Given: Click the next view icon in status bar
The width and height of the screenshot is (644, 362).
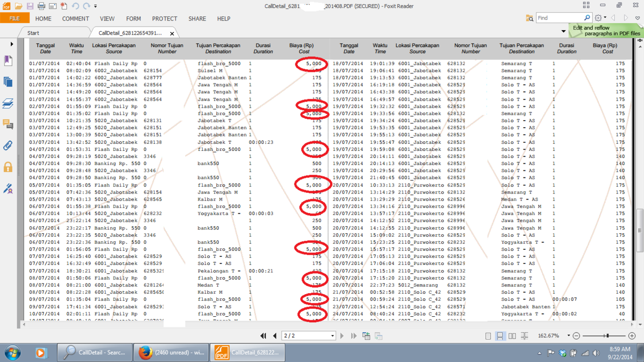Looking at the screenshot, I should click(378, 336).
